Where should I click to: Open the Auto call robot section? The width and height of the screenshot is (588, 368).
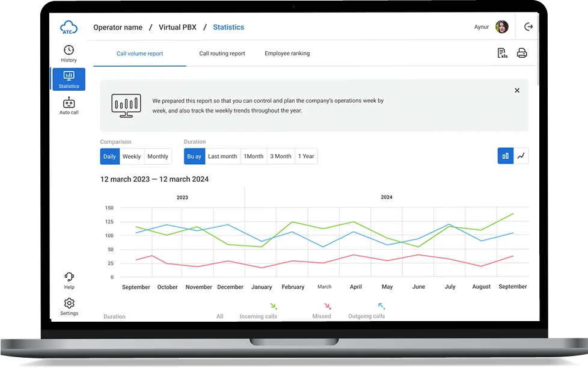tap(69, 106)
